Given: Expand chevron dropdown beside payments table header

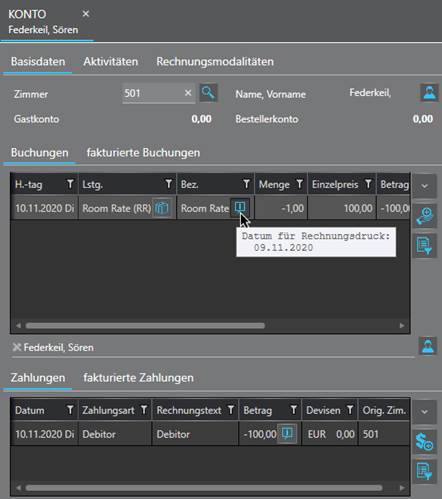Looking at the screenshot, I should pos(425,412).
